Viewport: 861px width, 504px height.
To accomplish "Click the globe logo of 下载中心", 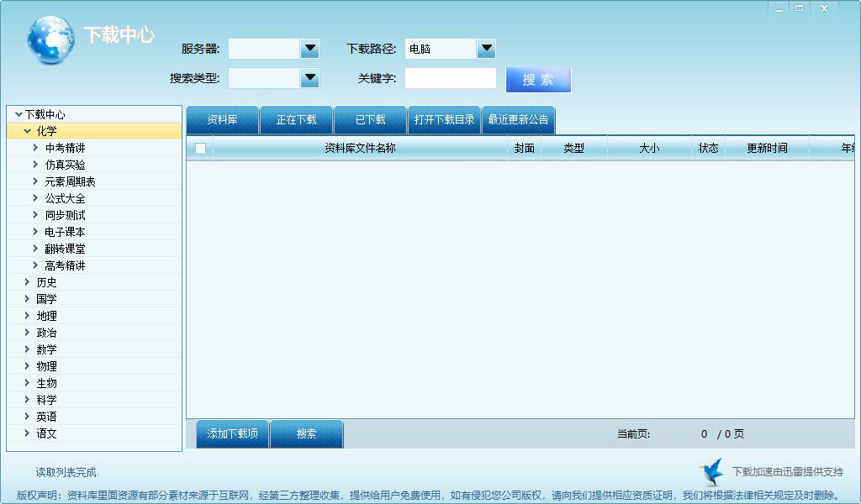I will [50, 39].
